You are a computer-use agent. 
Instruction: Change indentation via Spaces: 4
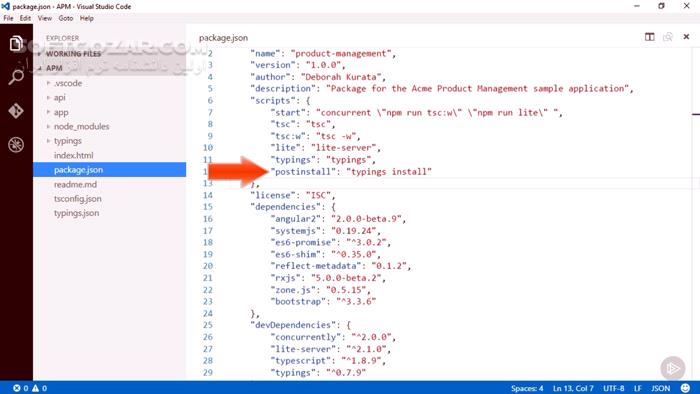pos(527,388)
